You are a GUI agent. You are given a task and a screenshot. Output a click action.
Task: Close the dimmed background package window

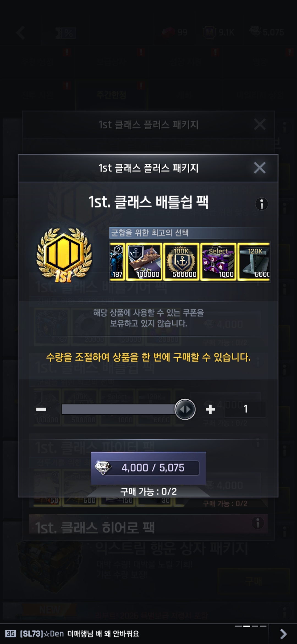coord(260,124)
